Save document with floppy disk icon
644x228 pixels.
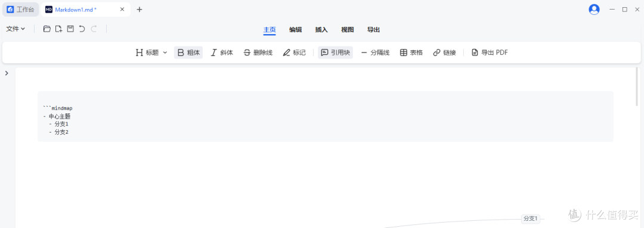tap(70, 29)
